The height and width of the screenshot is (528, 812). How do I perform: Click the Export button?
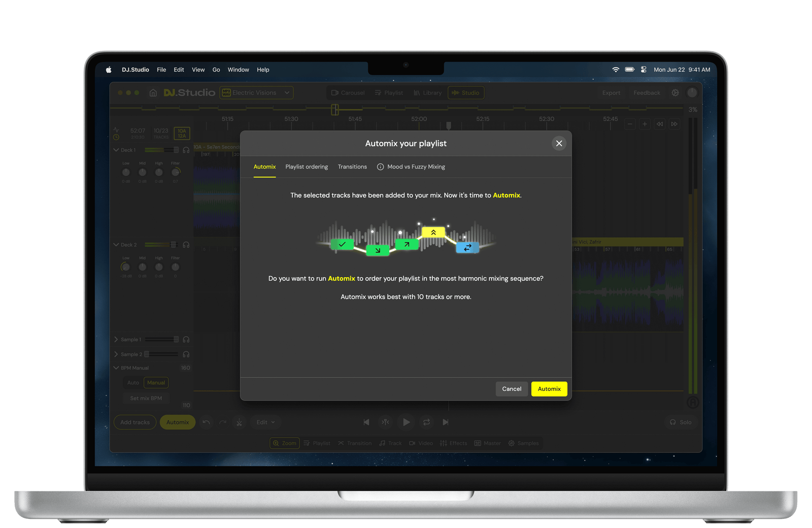click(x=611, y=93)
